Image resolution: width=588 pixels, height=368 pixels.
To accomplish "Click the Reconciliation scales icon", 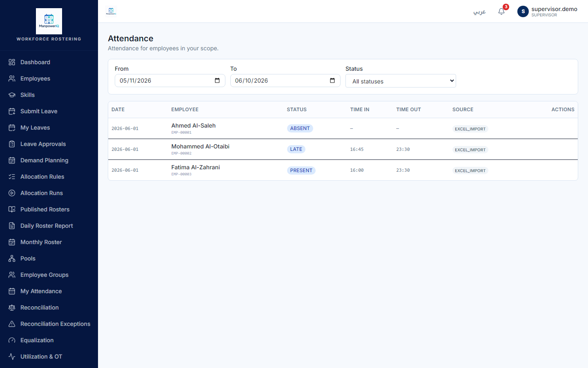I will point(12,307).
